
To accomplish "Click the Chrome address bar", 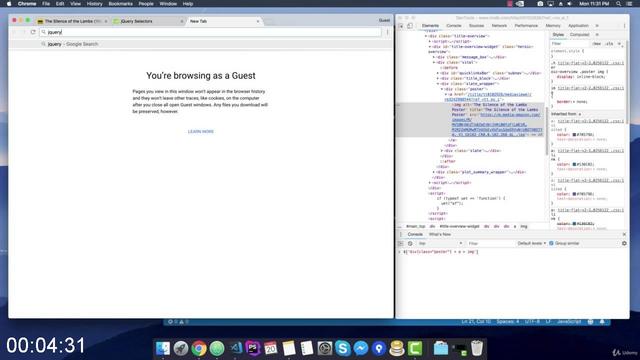I will pyautogui.click(x=211, y=32).
